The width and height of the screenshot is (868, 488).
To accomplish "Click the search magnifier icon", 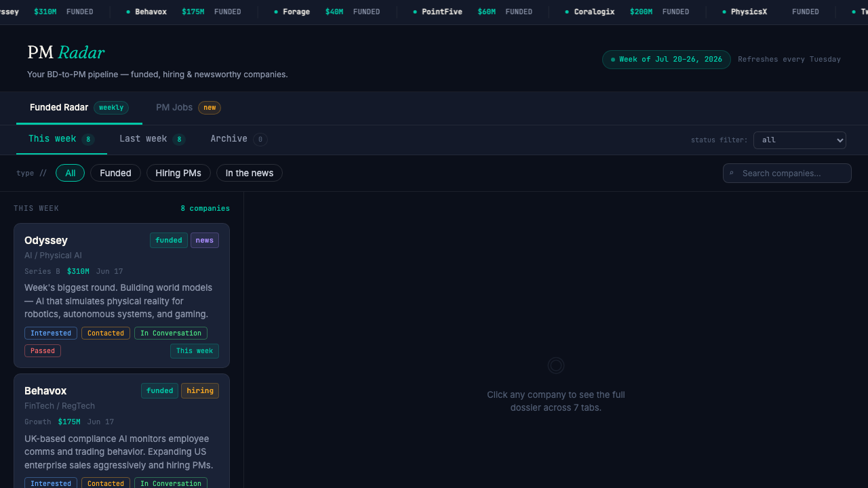I will coord(732,174).
